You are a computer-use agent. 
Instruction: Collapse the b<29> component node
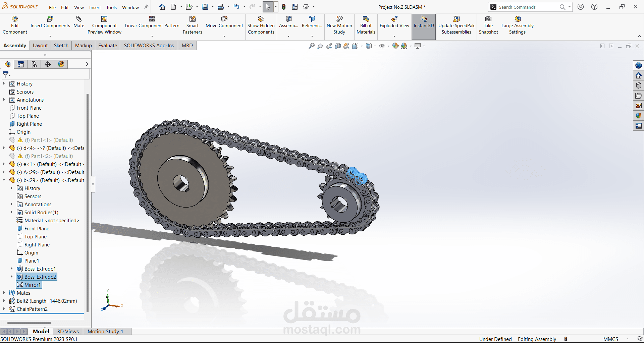(4, 180)
